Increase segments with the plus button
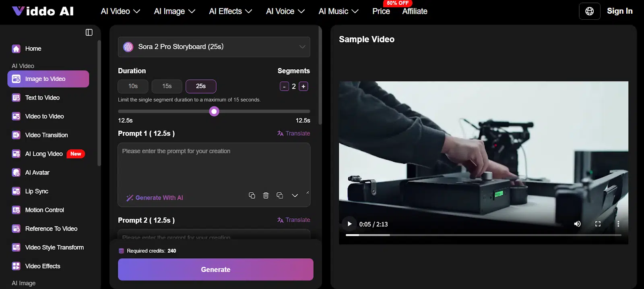Image resolution: width=644 pixels, height=289 pixels. click(x=303, y=86)
